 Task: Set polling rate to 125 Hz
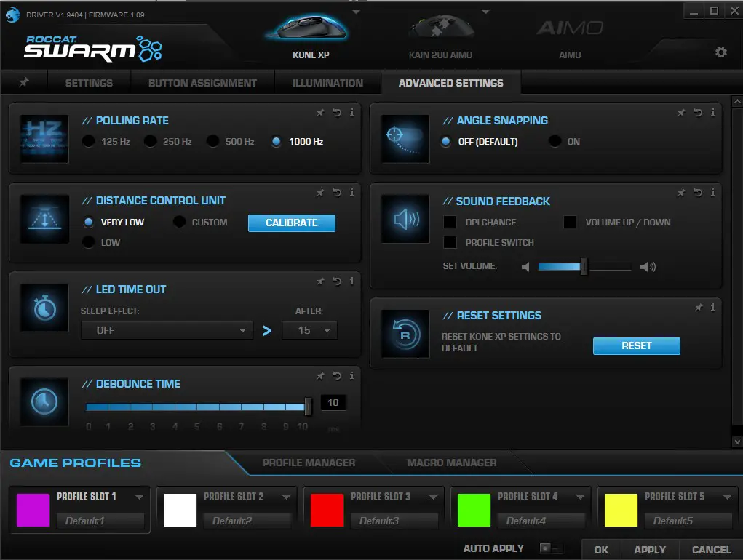89,141
